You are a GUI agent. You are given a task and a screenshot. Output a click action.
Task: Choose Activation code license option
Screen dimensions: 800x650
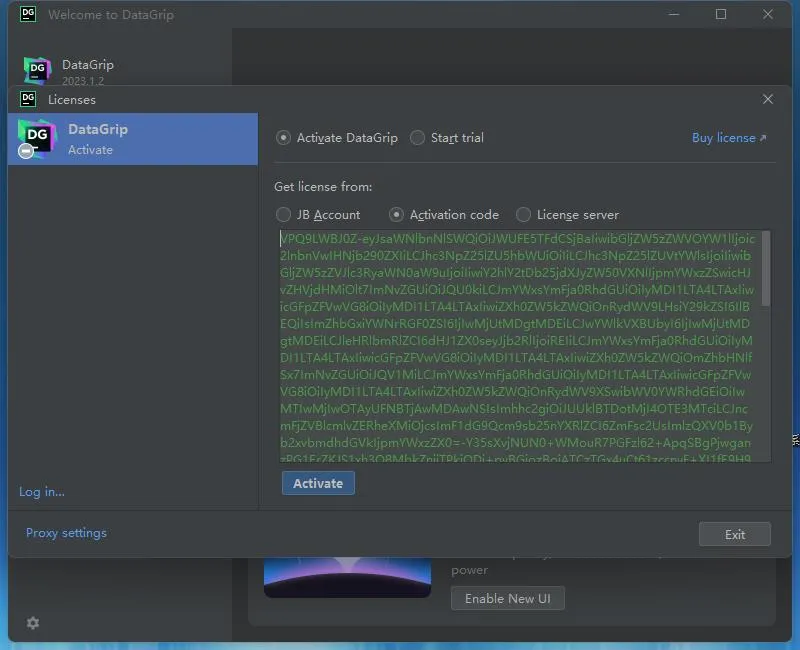click(x=396, y=215)
